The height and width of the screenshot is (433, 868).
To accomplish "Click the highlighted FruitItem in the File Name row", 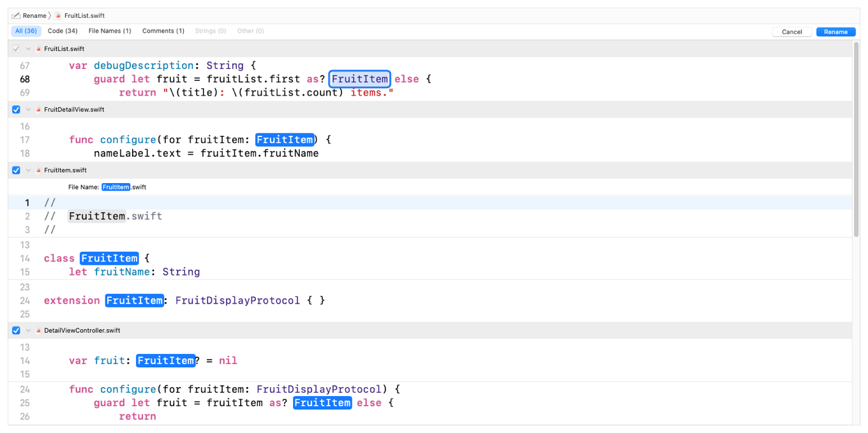I will click(116, 187).
